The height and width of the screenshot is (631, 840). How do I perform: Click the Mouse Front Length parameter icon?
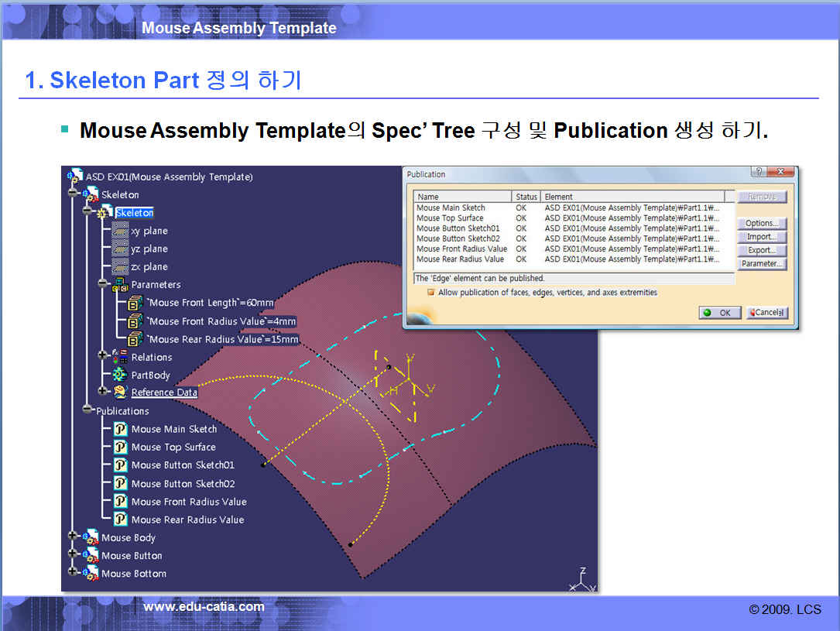[135, 303]
